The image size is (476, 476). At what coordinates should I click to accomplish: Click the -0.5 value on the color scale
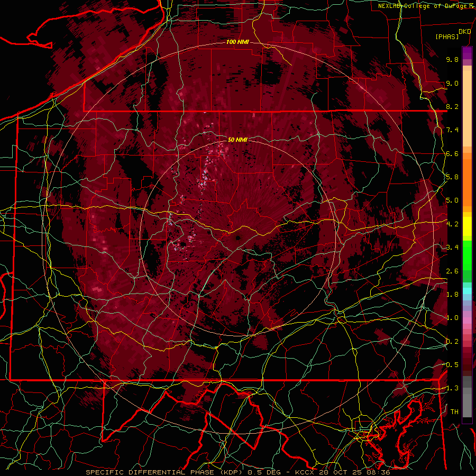(451, 365)
